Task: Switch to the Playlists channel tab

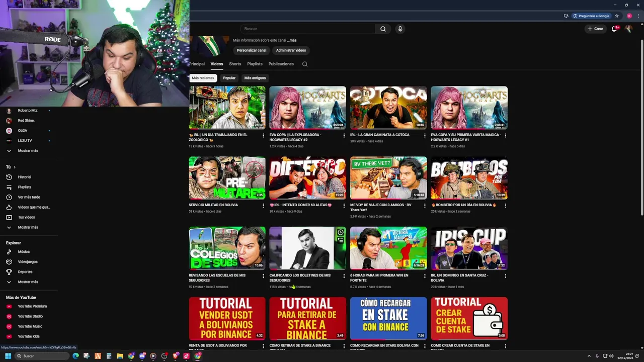Action: point(255,64)
